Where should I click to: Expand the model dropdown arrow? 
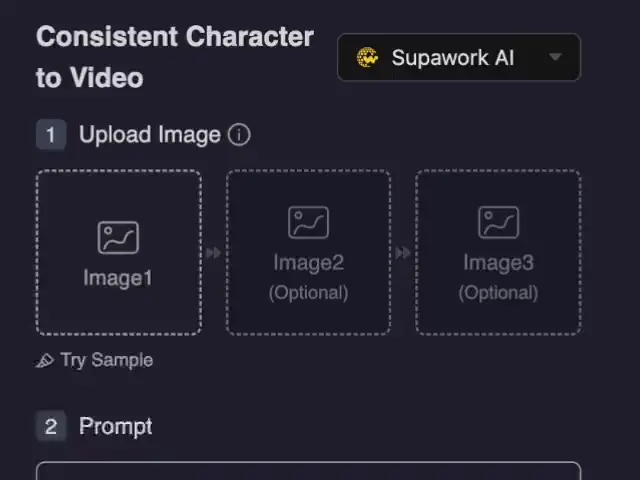tap(555, 58)
